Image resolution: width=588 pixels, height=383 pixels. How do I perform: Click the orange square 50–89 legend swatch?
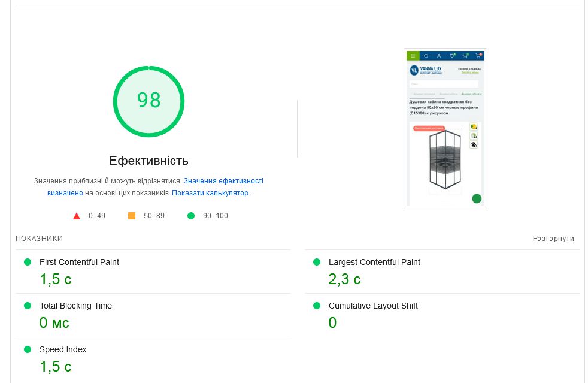click(x=132, y=216)
